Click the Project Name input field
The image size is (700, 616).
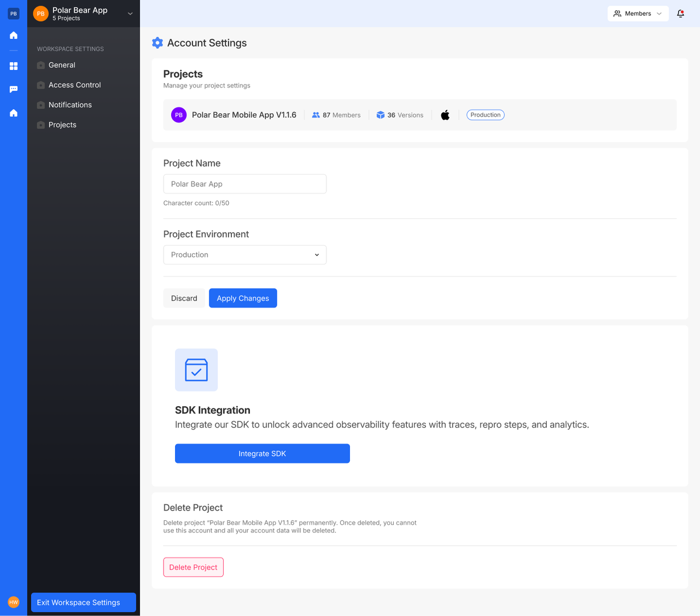pos(244,184)
